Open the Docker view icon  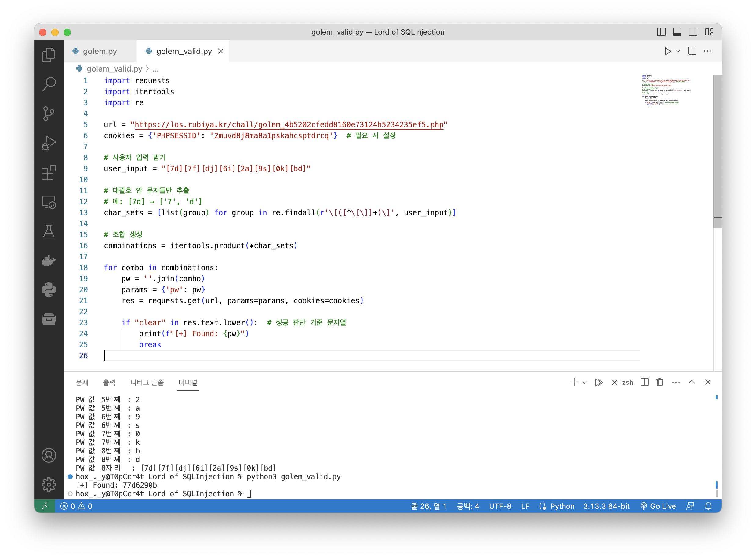[49, 260]
